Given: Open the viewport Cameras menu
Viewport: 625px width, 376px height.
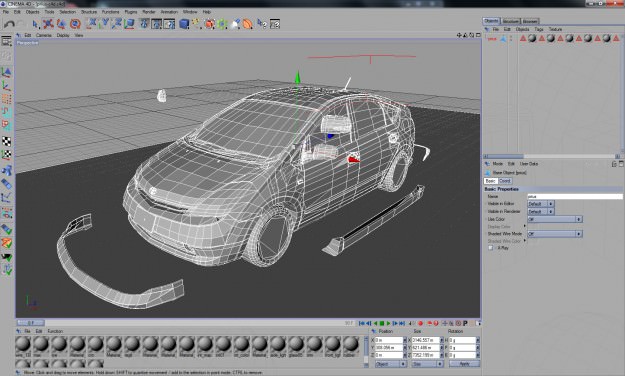Looking at the screenshot, I should (x=44, y=35).
